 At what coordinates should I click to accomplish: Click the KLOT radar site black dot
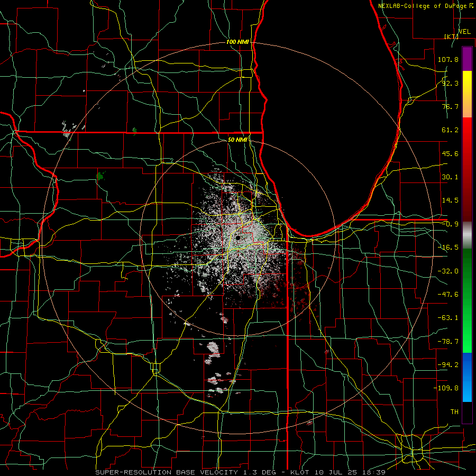(x=239, y=237)
